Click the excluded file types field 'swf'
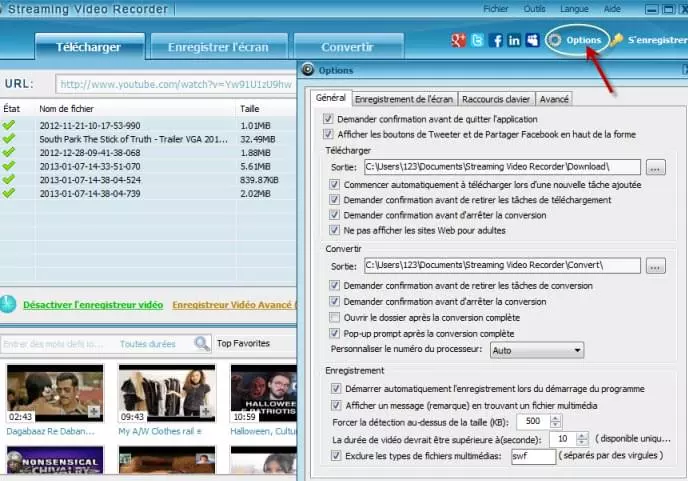688x481 pixels. [x=534, y=456]
